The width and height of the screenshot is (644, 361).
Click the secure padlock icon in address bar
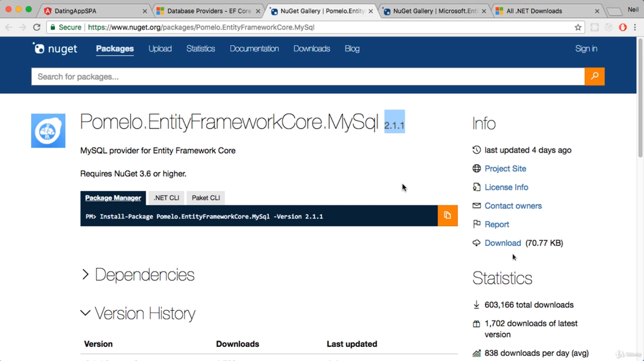click(53, 28)
